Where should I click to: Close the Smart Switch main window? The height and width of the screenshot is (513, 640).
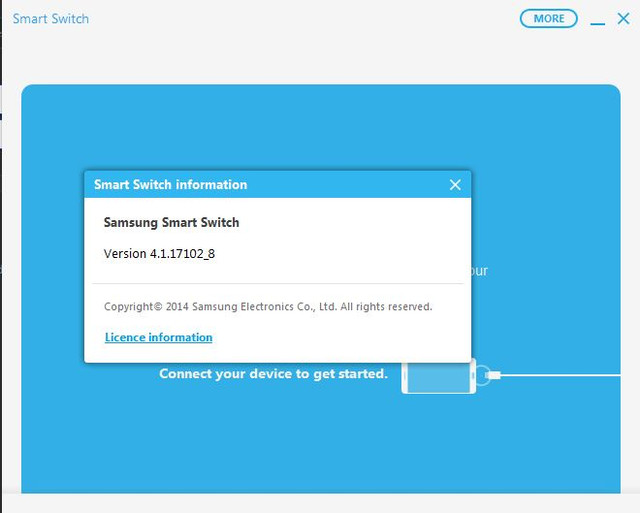point(623,18)
